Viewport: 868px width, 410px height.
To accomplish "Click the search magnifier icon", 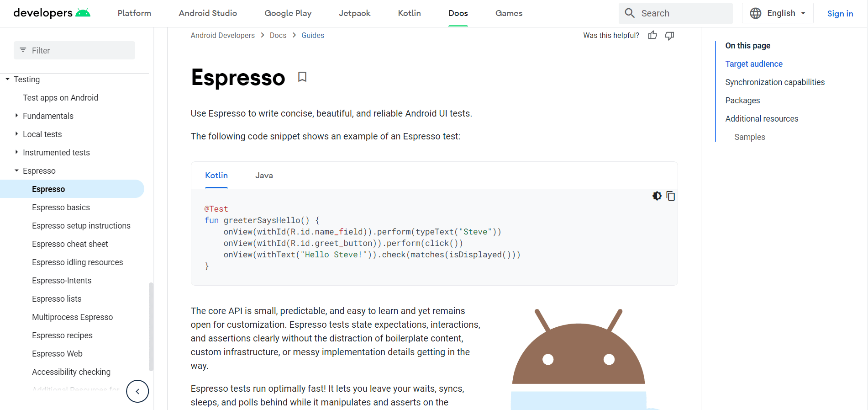I will pos(630,13).
